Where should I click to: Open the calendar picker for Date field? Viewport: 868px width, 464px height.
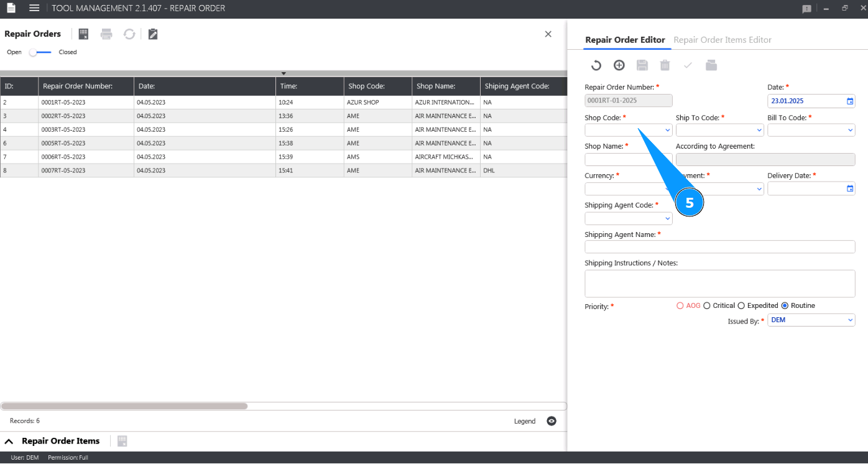(x=850, y=101)
